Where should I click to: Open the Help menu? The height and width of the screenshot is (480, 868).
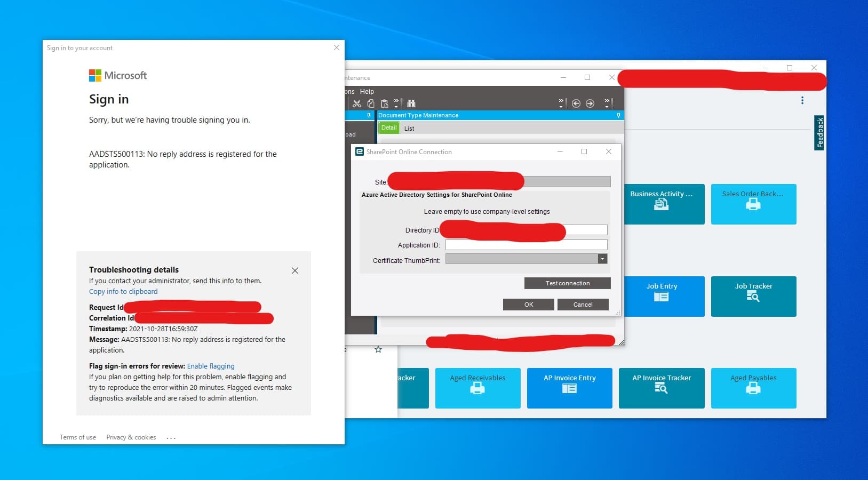pyautogui.click(x=367, y=92)
